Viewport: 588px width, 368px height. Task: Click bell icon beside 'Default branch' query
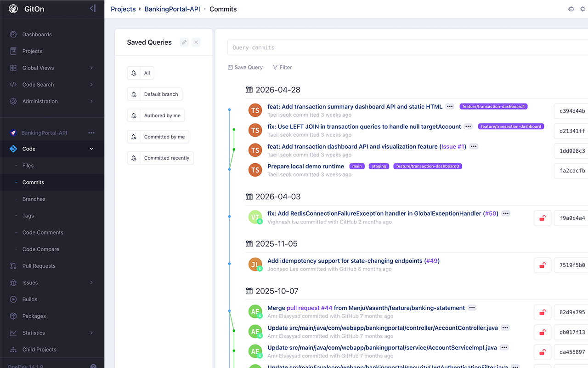coord(134,94)
